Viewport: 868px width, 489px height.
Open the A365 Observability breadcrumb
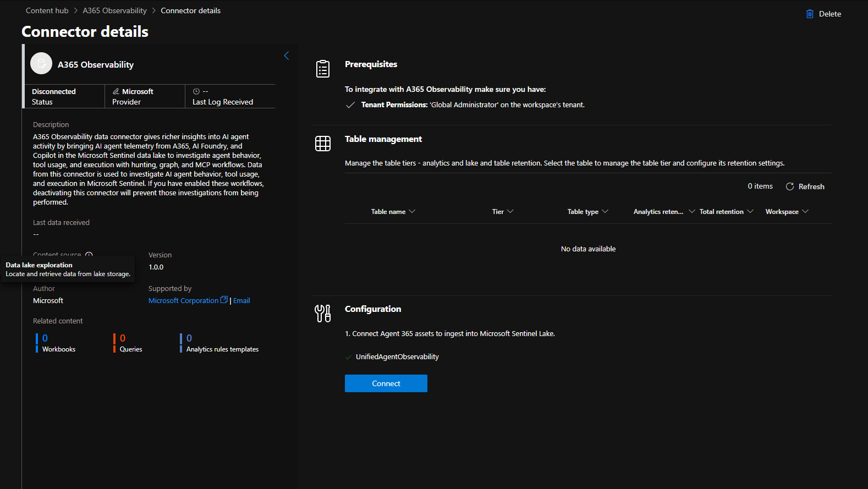pos(115,10)
